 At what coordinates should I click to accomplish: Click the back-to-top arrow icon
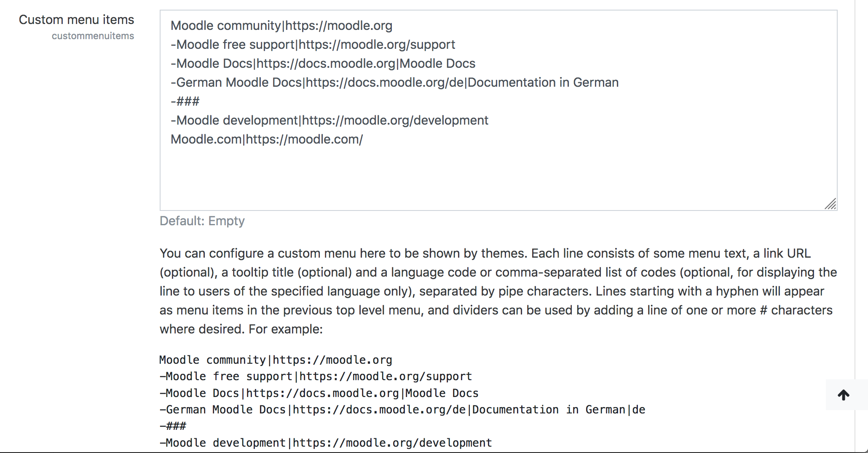(844, 395)
